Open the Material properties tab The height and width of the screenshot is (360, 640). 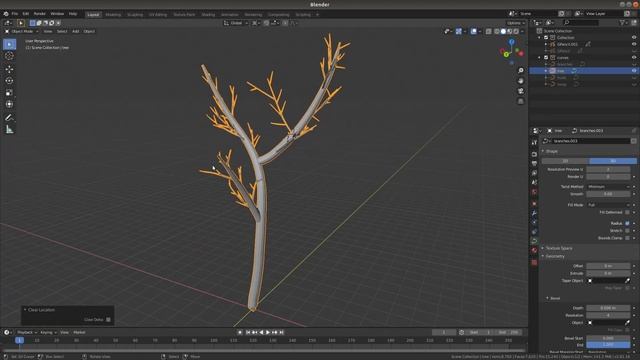point(534,251)
